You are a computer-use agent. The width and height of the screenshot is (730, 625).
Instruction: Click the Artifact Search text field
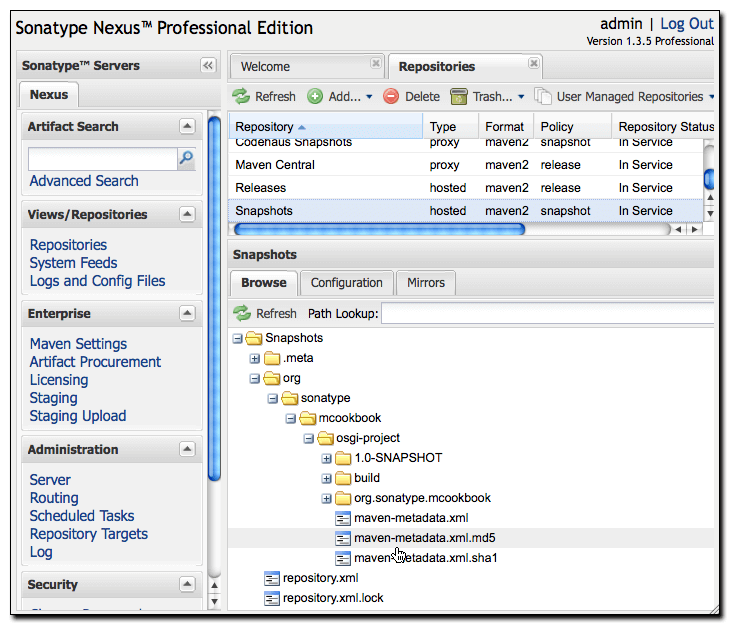pos(102,159)
